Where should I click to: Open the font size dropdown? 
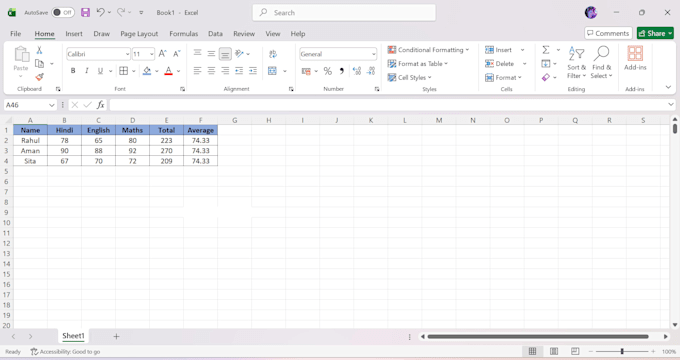point(151,54)
